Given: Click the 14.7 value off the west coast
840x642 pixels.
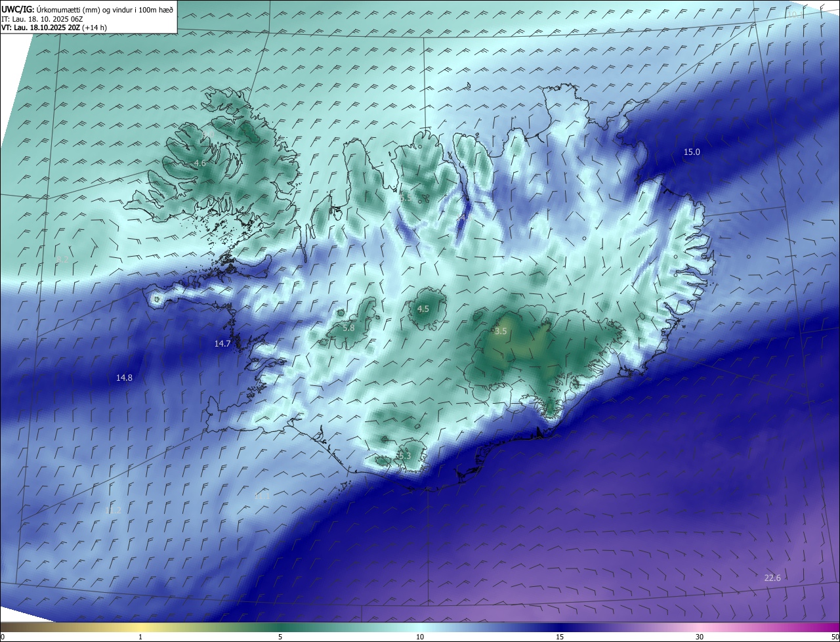Looking at the screenshot, I should pos(222,343).
